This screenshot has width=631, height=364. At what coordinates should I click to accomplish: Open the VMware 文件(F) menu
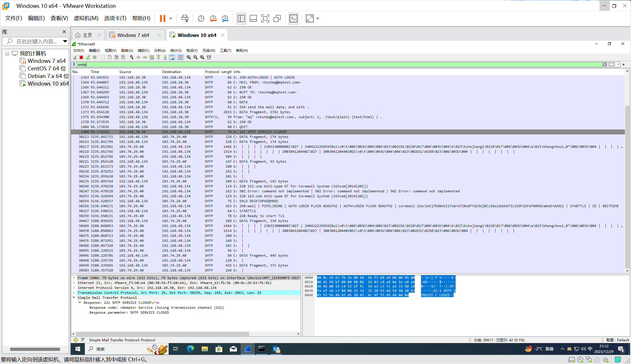[x=14, y=18]
